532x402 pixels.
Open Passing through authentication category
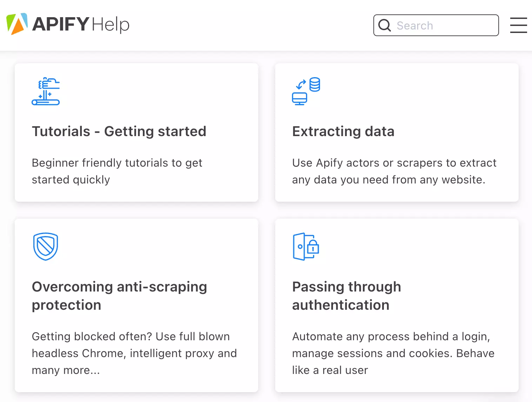click(346, 296)
